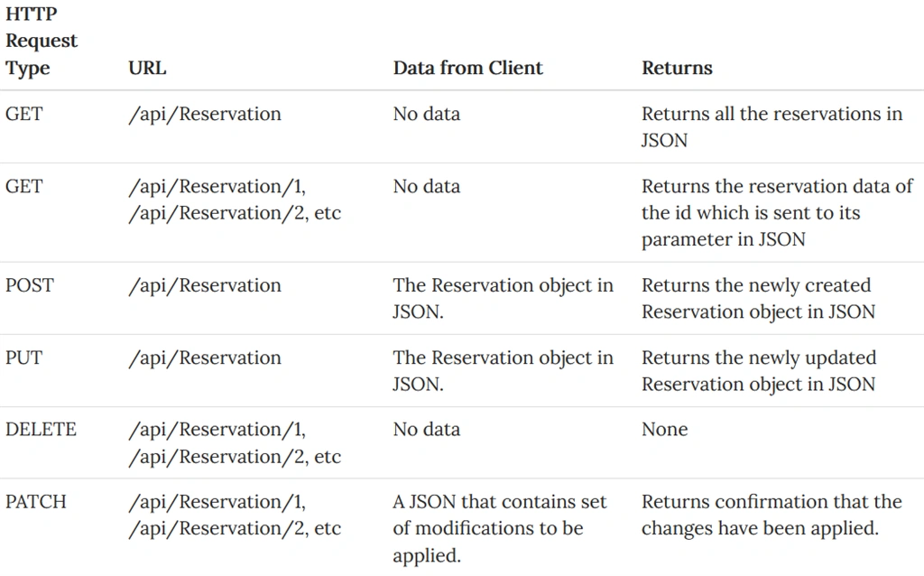This screenshot has height=576, width=924.
Task: Select the PATCH request type cell
Action: (x=36, y=502)
